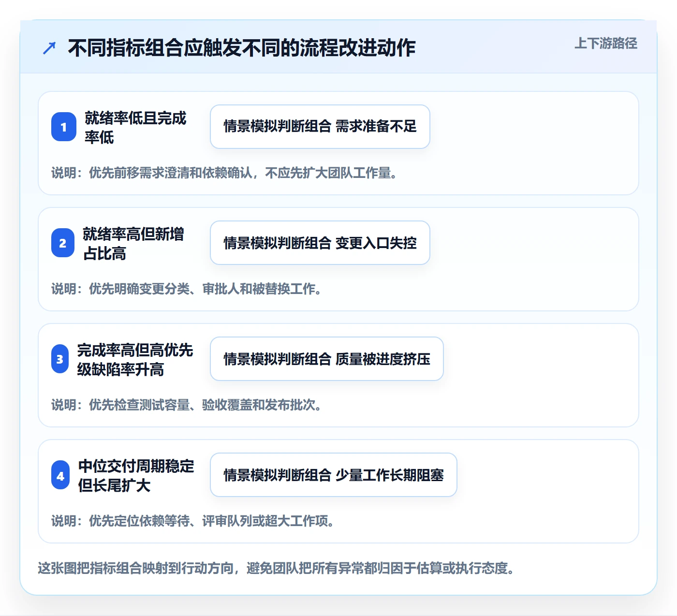The image size is (677, 616).
Task: Click the note 优先定位依赖等待、评审队列或超大工作项
Action: point(193,521)
